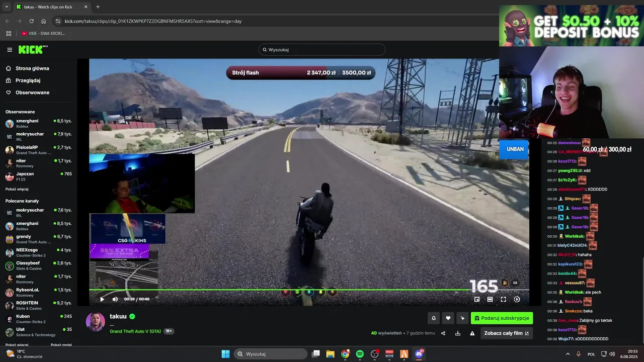Click the UNBAN button on stream overlay
Viewport: 644px width, 362px height.
515,149
